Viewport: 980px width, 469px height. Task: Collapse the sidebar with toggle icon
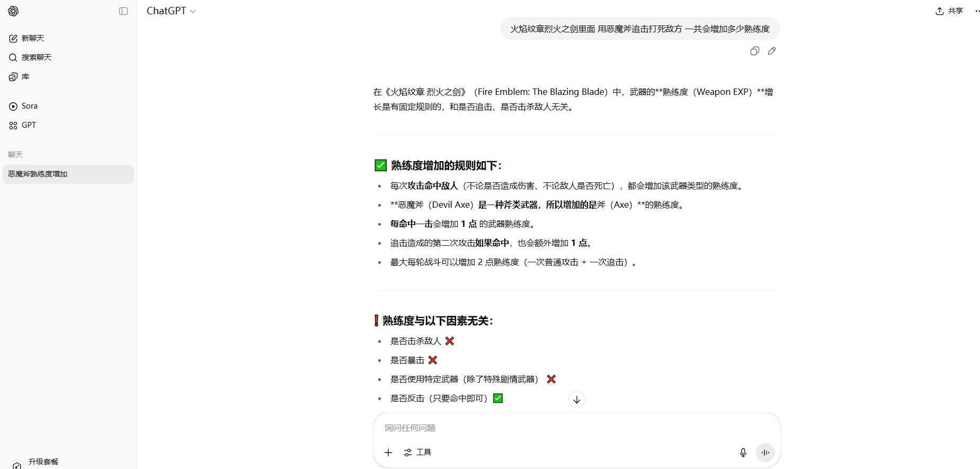tap(123, 11)
